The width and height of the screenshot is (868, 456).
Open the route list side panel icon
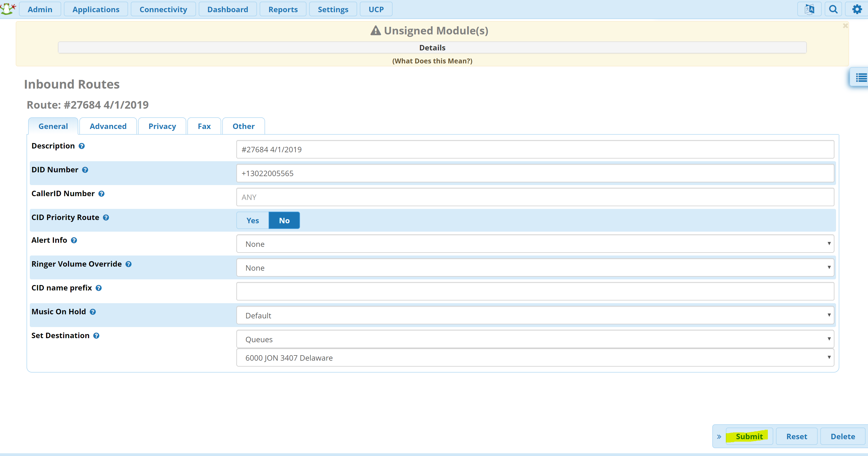point(861,78)
